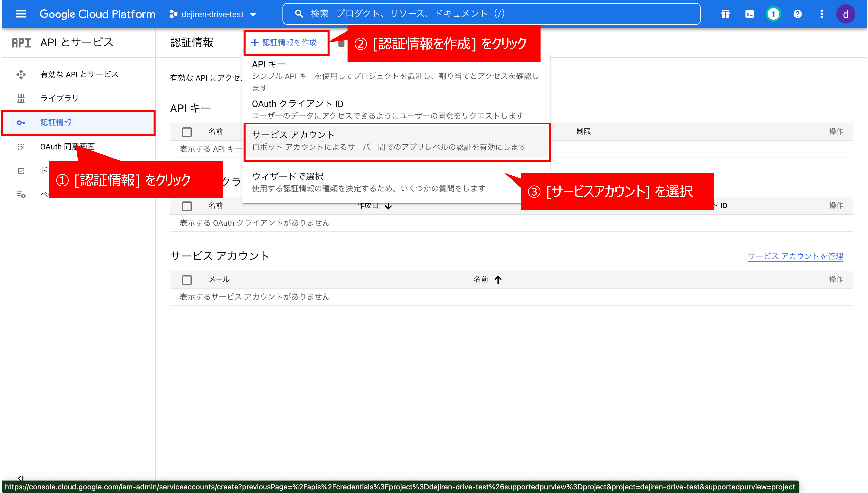Toggle select-all checkbox in API キー table
868x493 pixels.
coord(187,132)
